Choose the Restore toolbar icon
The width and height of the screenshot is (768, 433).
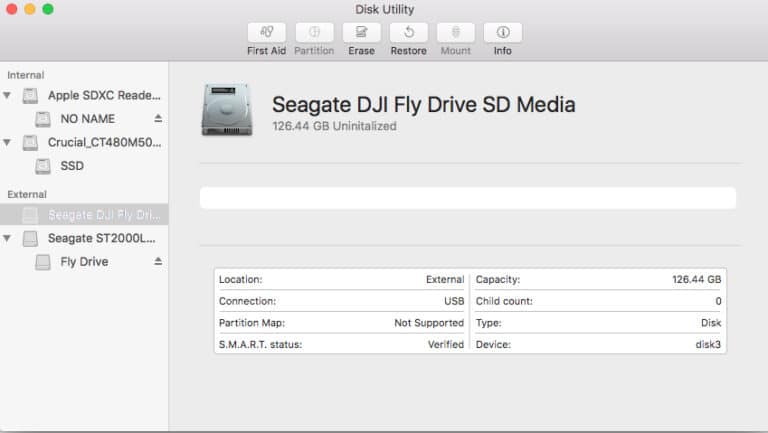click(408, 32)
